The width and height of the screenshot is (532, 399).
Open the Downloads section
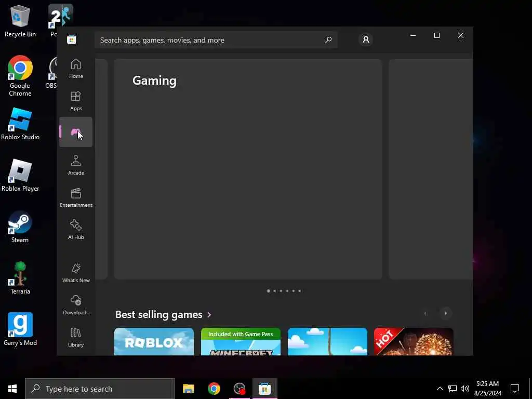pos(76,305)
